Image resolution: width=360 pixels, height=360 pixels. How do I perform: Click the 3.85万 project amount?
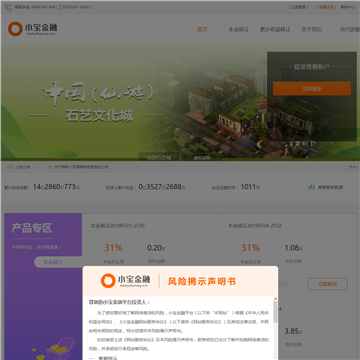point(293,331)
